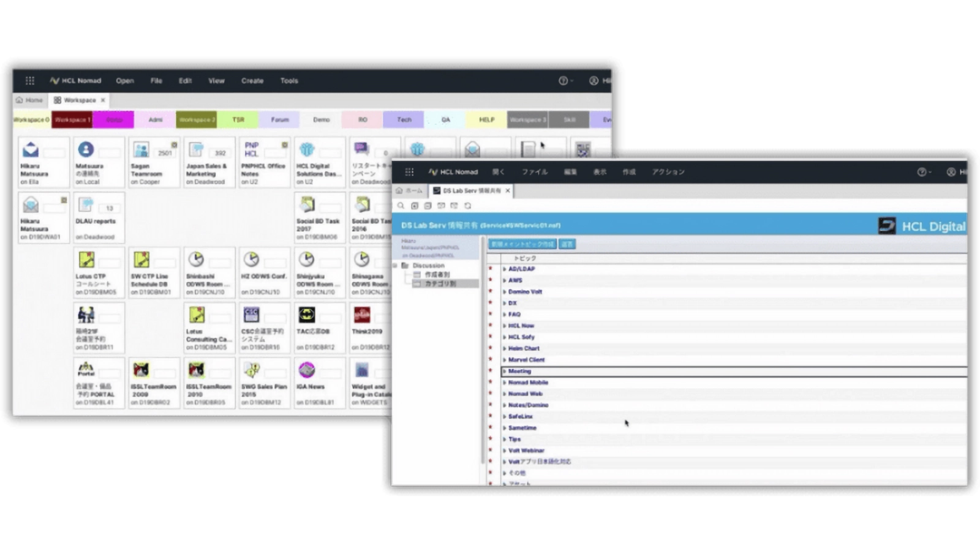Switch to the ホーム tab in DS Lab Serv window
Viewport: 980px width, 551px height.
click(x=409, y=191)
